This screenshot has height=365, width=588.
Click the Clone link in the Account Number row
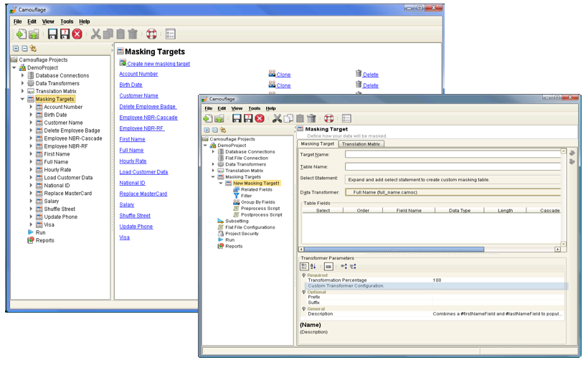coord(283,75)
